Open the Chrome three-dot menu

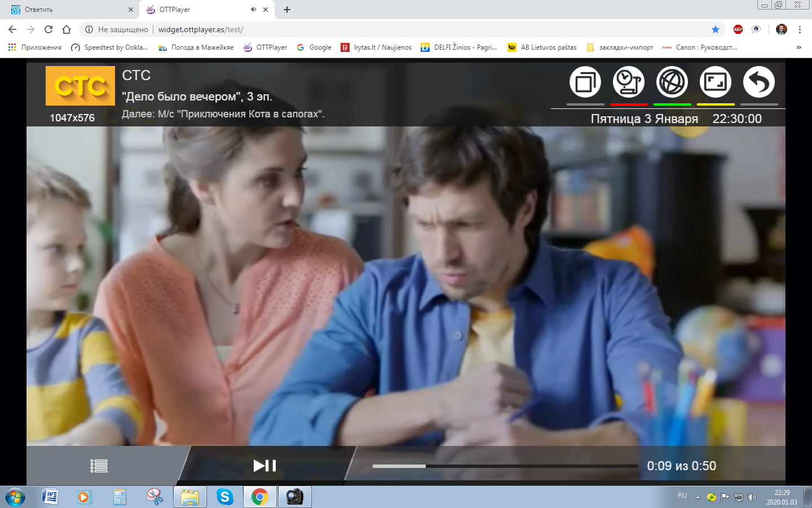coord(800,29)
